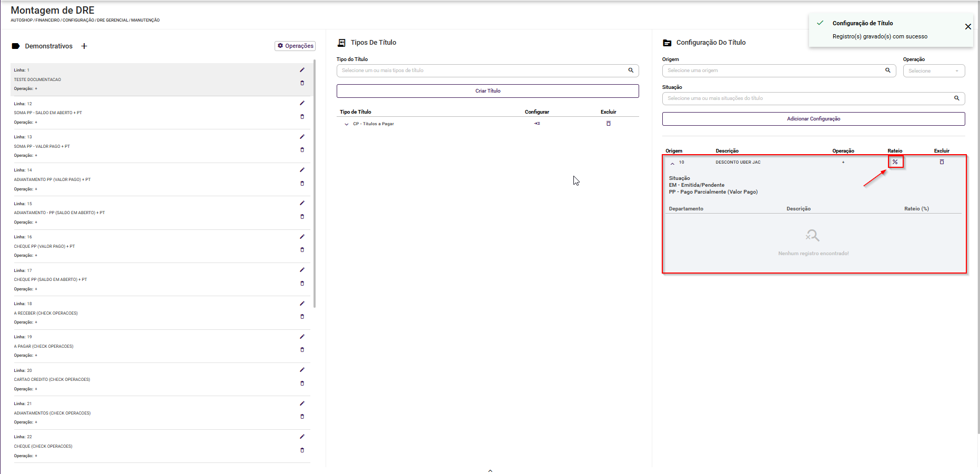Click Criar Título button
The height and width of the screenshot is (474, 980).
coord(488,91)
